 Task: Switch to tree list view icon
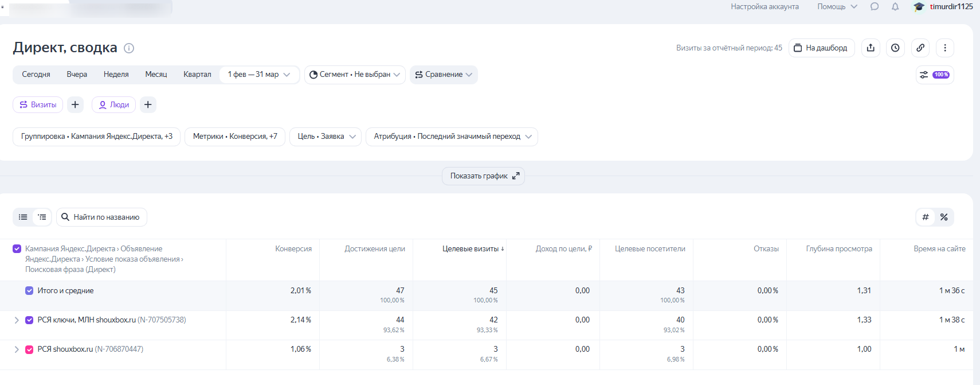(42, 217)
